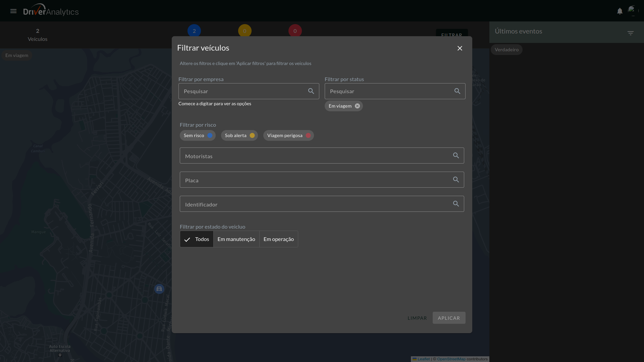Click the Últimos eventos filter icon
Screen dimensions: 644x362
(631, 33)
